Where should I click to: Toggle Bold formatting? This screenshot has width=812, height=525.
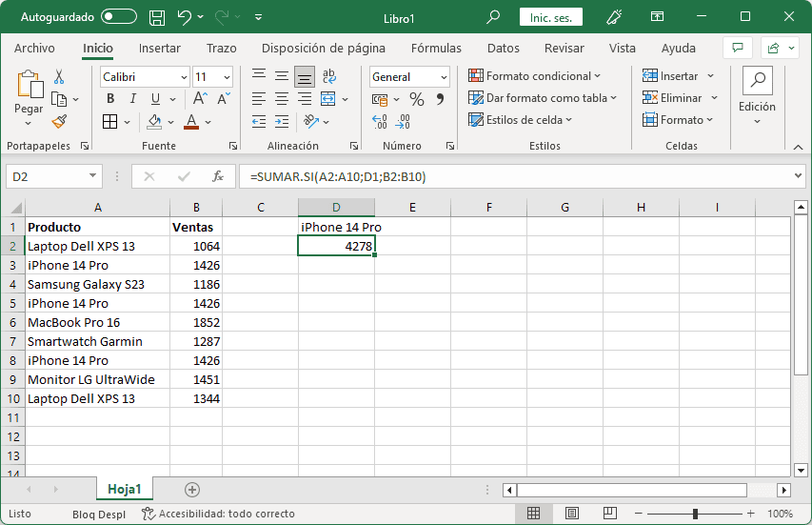(x=110, y=98)
